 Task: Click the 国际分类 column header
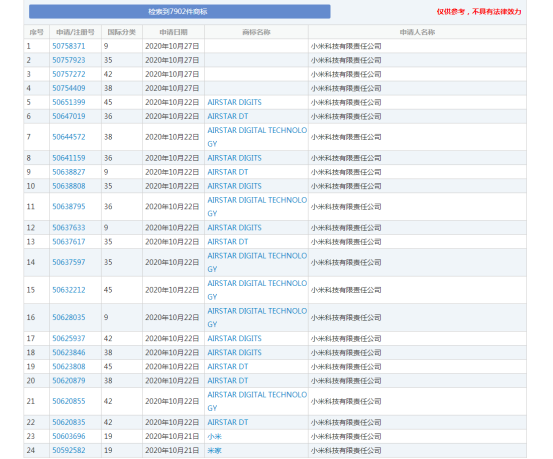(x=122, y=32)
